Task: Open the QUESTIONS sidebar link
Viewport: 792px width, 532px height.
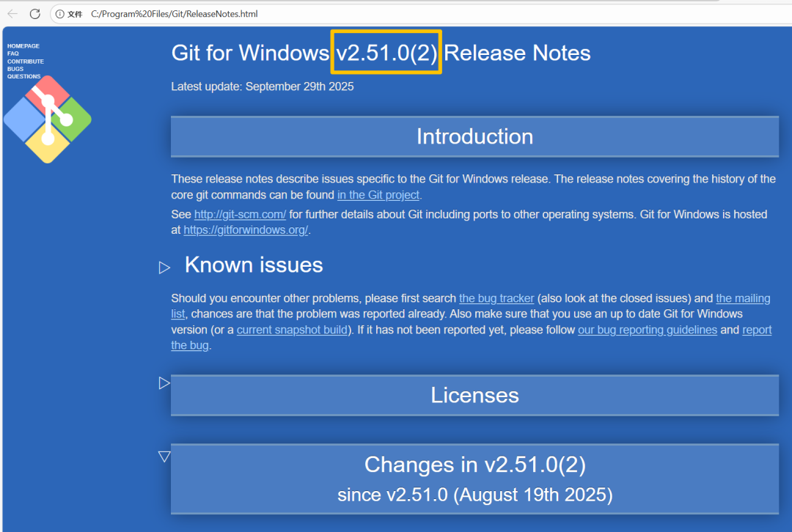Action: coord(23,77)
